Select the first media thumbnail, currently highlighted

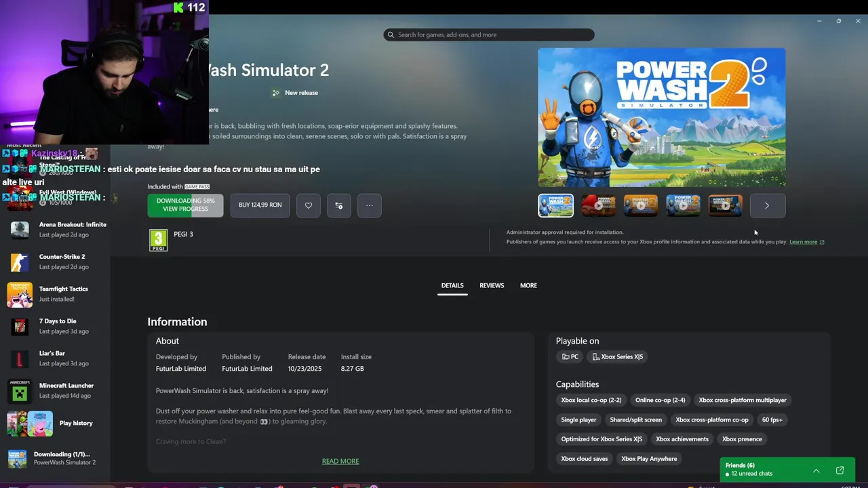[556, 205]
